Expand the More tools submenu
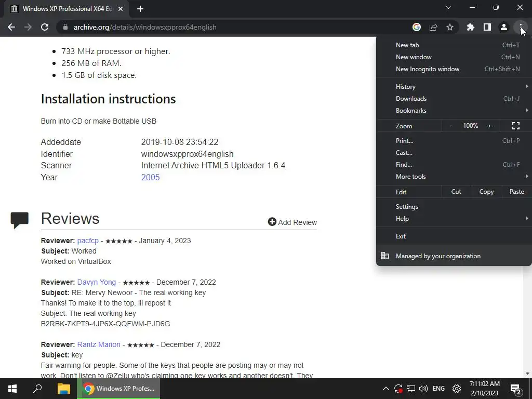Image resolution: width=532 pixels, height=399 pixels. pos(454,177)
